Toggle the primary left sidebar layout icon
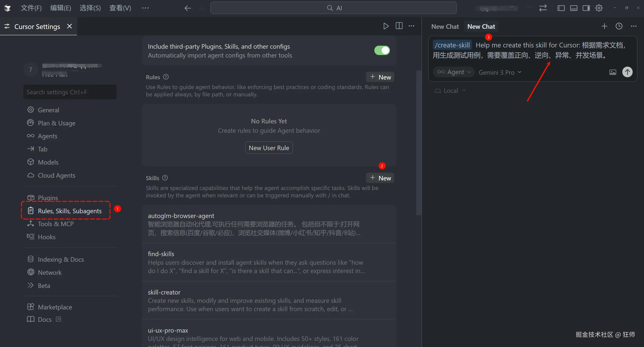This screenshot has height=347, width=644. 561,8
